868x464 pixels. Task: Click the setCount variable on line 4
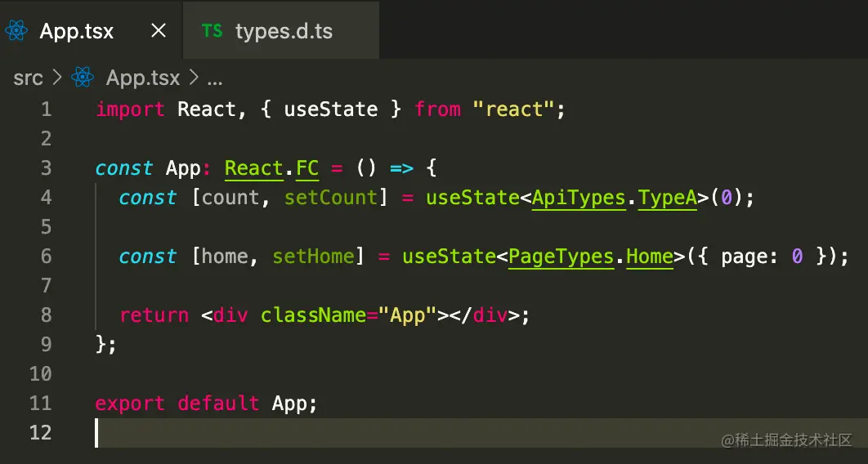click(331, 198)
